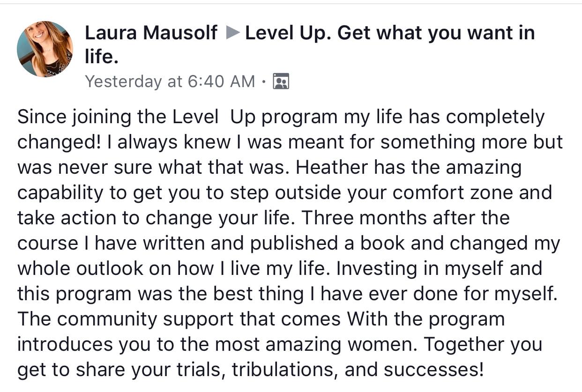This screenshot has height=392, width=582.
Task: Open the "Level Up. Get what you want" group link
Action: (x=389, y=33)
